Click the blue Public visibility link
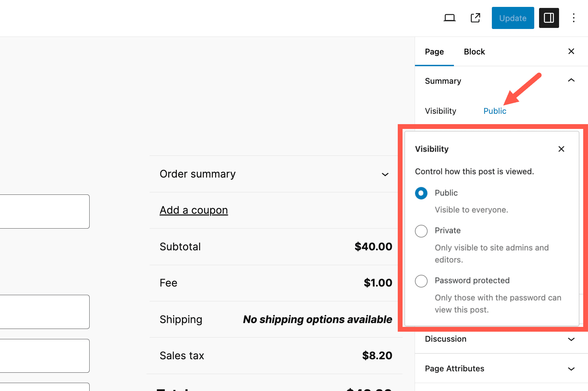 click(495, 111)
